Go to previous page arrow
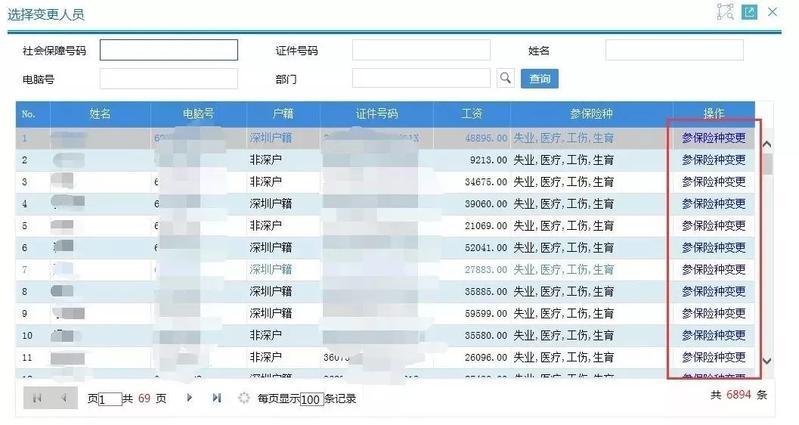Image resolution: width=799 pixels, height=425 pixels. tap(64, 398)
